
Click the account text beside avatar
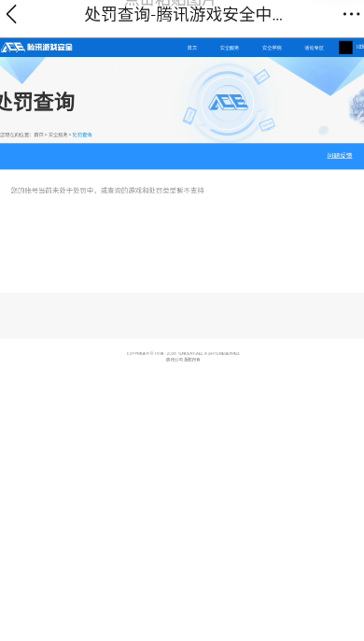tap(360, 48)
